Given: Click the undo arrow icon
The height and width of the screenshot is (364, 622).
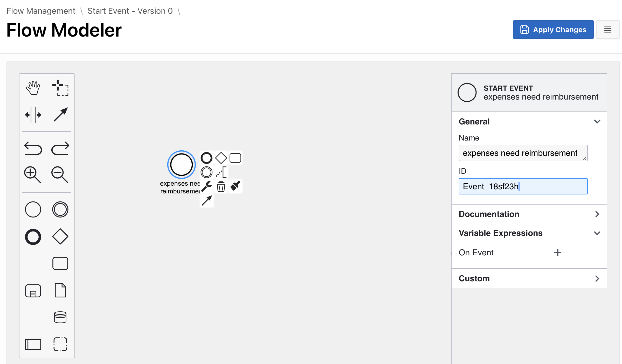Looking at the screenshot, I should tap(33, 148).
